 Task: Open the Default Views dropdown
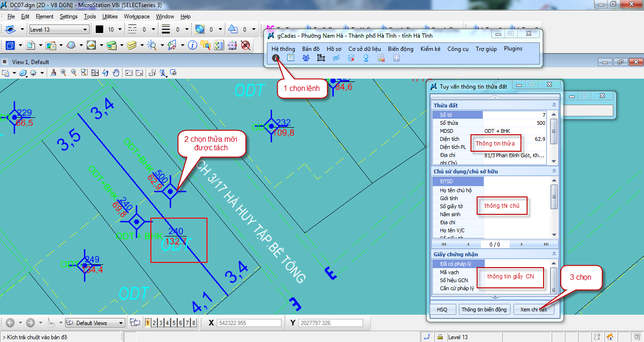pos(95,323)
